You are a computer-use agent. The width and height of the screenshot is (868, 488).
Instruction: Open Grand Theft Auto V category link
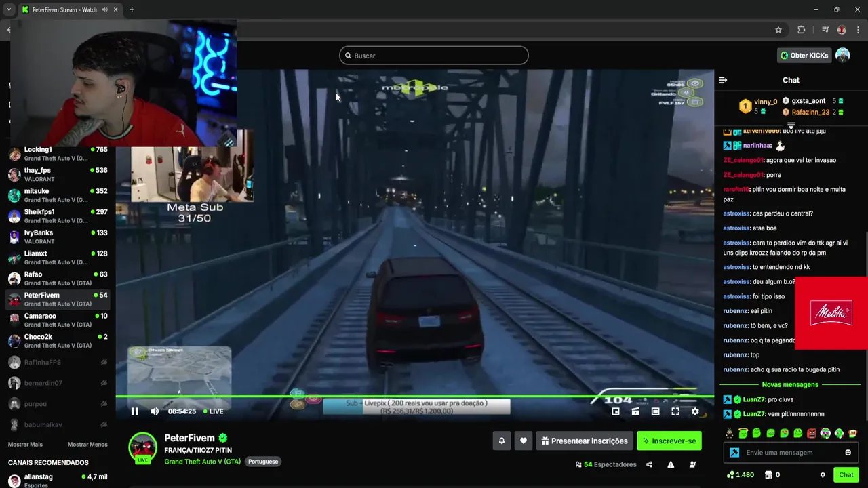(x=202, y=462)
